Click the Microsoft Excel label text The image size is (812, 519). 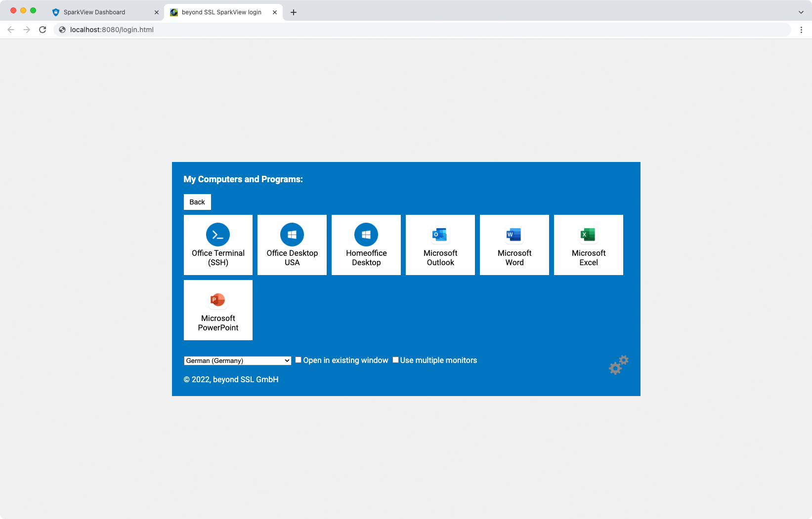(x=589, y=258)
